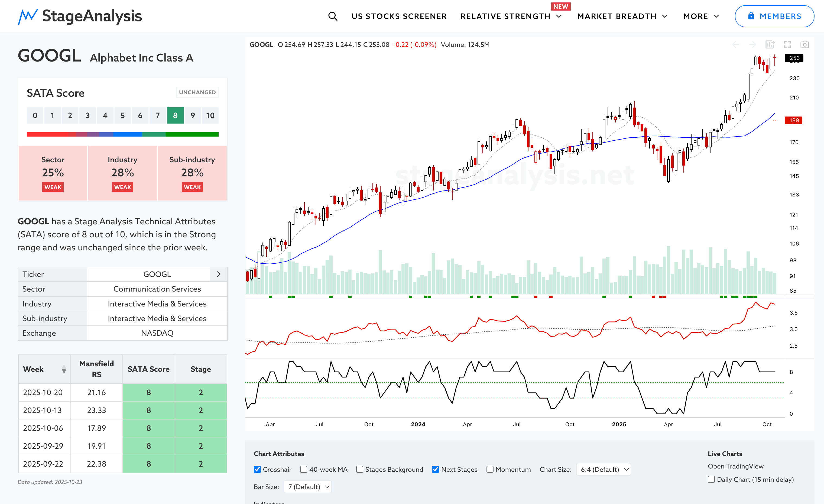Image resolution: width=824 pixels, height=504 pixels.
Task: Expand the GOOGL ticker row chevron
Action: (218, 274)
